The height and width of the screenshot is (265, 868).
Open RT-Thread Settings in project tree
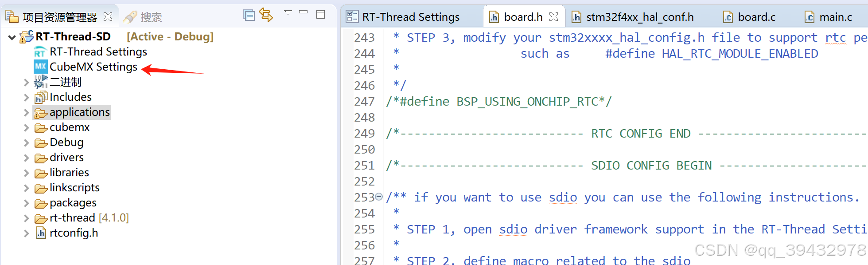98,52
